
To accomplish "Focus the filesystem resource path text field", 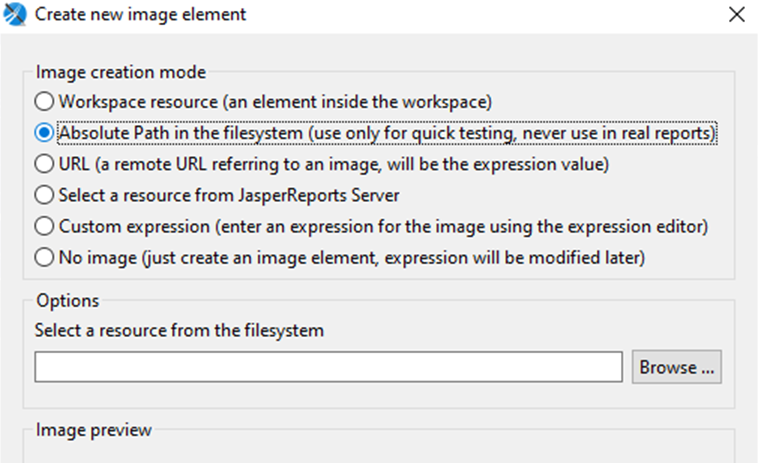I will pyautogui.click(x=328, y=367).
